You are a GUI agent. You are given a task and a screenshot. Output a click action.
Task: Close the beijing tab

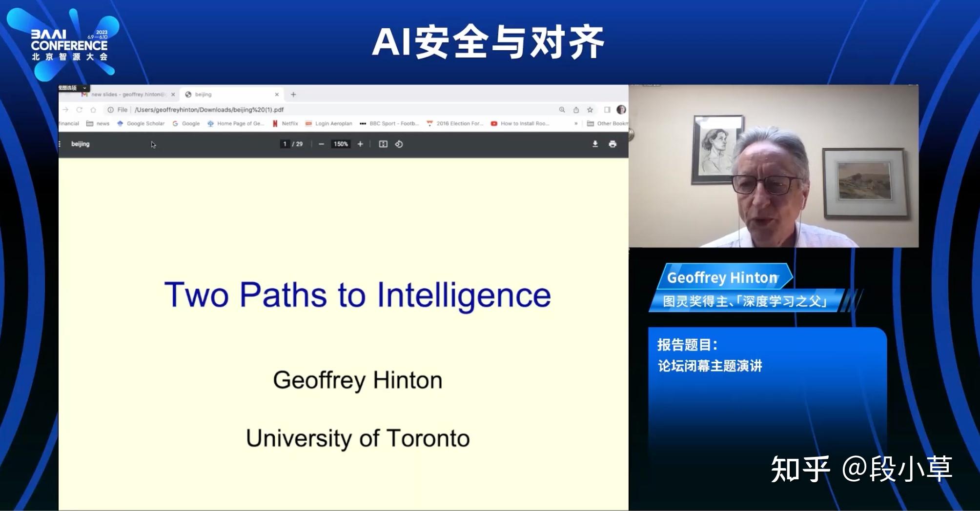(x=277, y=95)
